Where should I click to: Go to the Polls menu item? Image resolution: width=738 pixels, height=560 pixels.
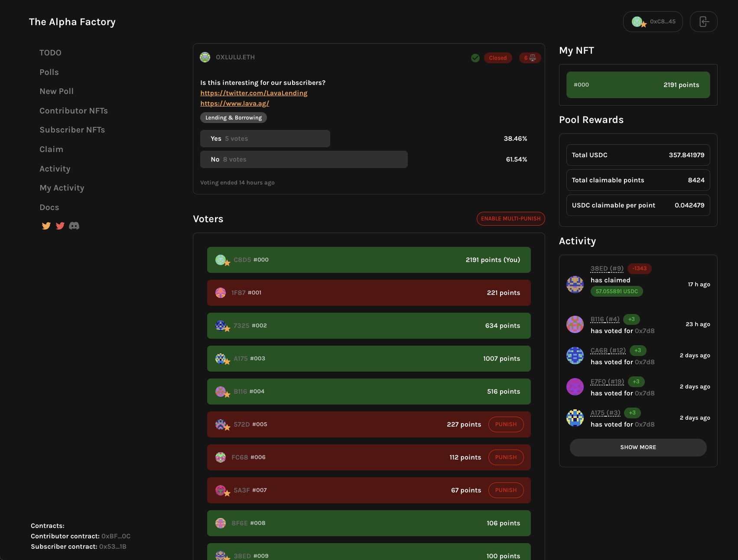49,72
